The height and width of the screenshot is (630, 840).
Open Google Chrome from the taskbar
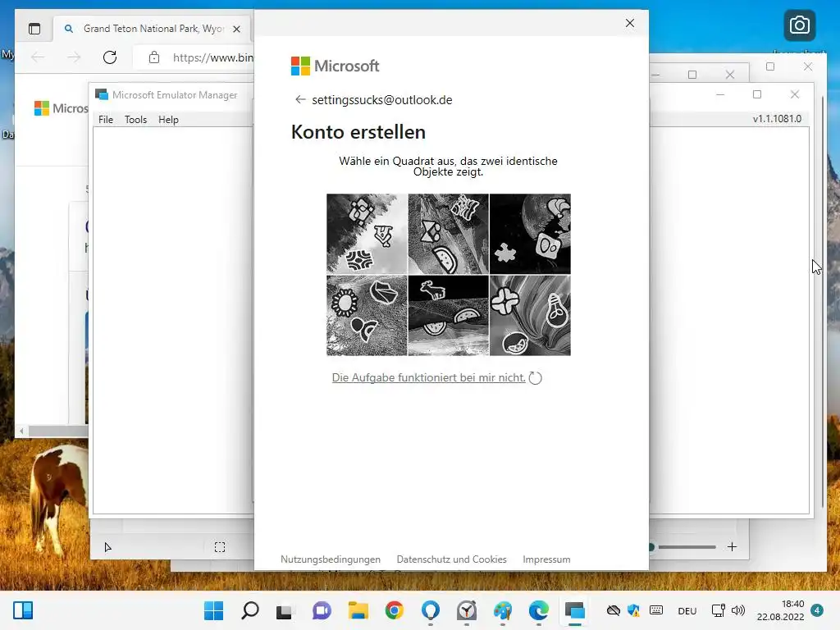pos(395,610)
